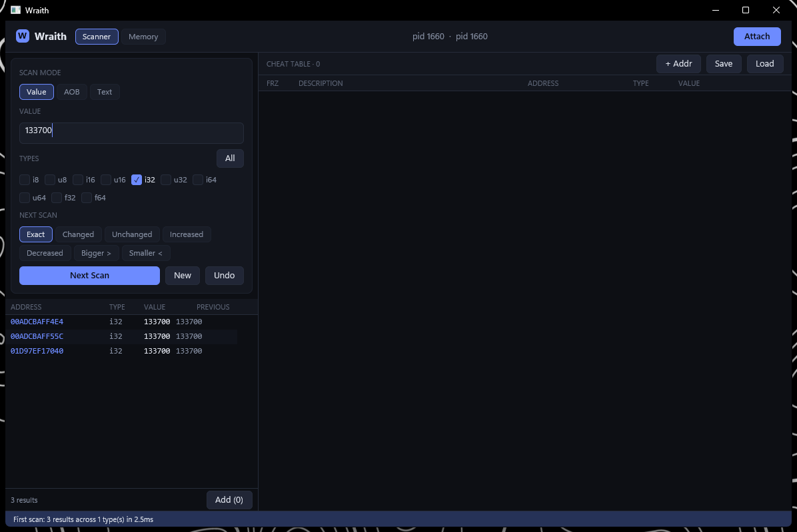Maximize the Wraith window

click(746, 10)
